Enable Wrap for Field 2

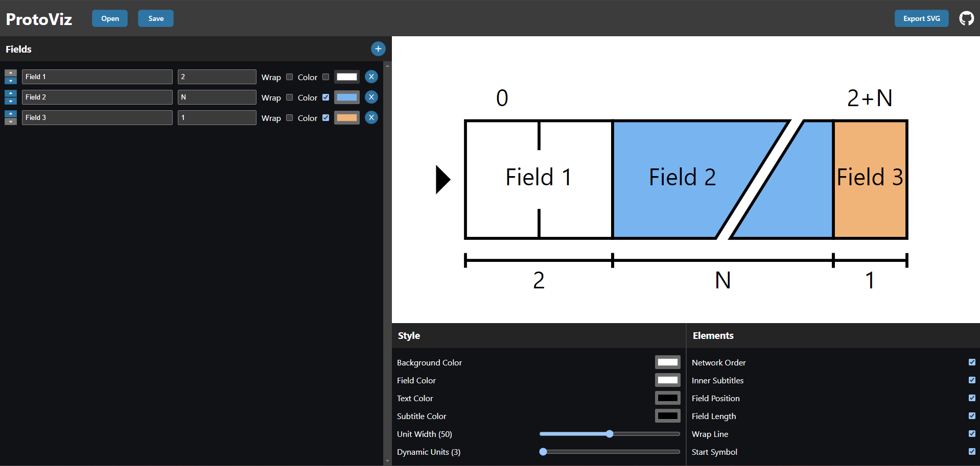[289, 97]
